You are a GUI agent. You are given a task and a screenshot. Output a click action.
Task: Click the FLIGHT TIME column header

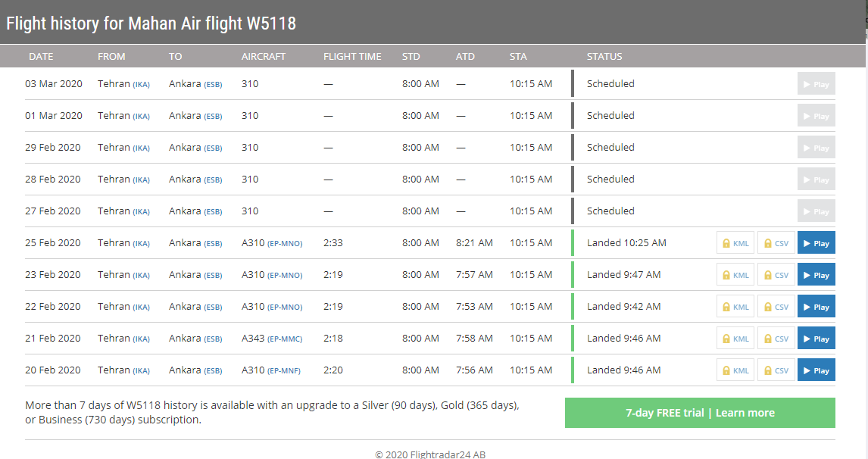point(352,57)
